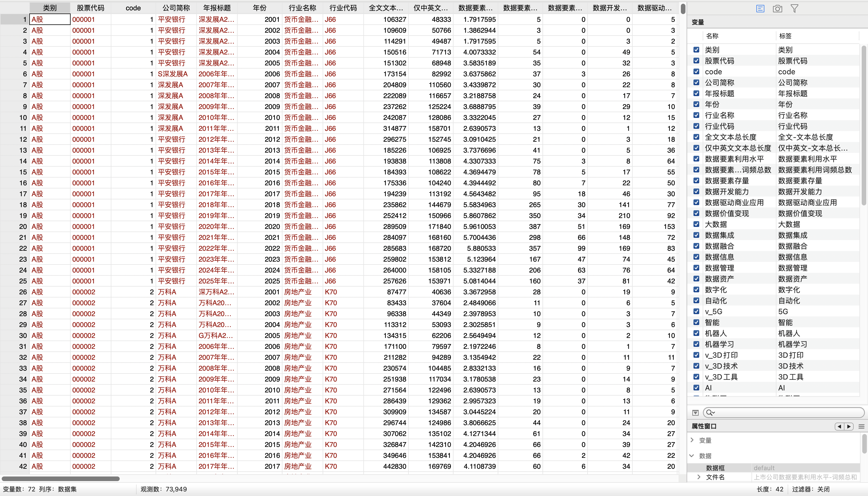Screen dimensions: 868x496
Task: Select the 类别 column header
Action: (x=50, y=8)
